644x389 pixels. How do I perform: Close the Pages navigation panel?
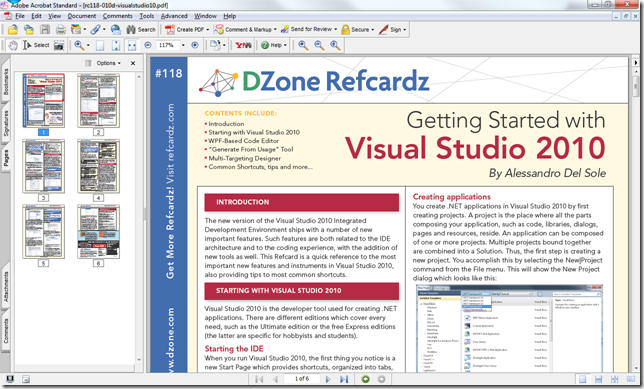[x=133, y=63]
